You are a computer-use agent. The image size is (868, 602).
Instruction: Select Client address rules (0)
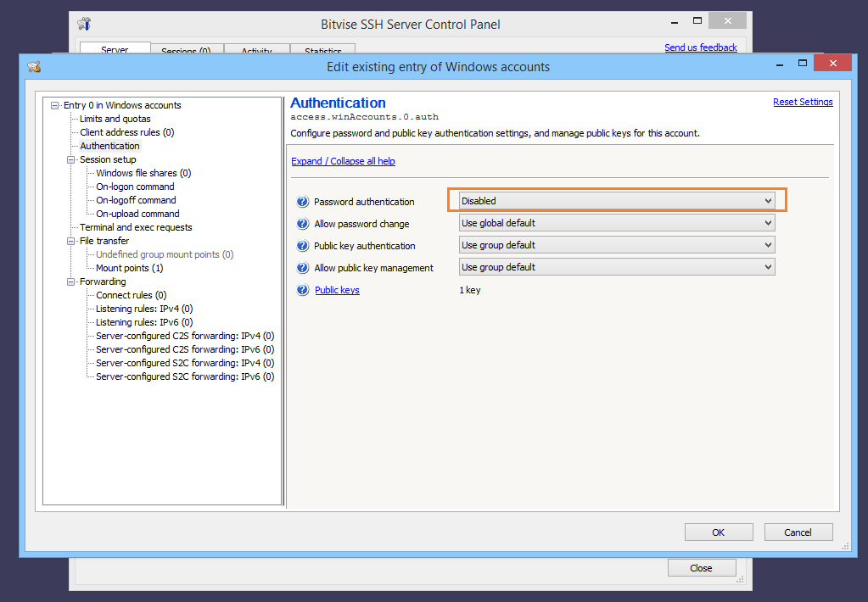[x=126, y=132]
